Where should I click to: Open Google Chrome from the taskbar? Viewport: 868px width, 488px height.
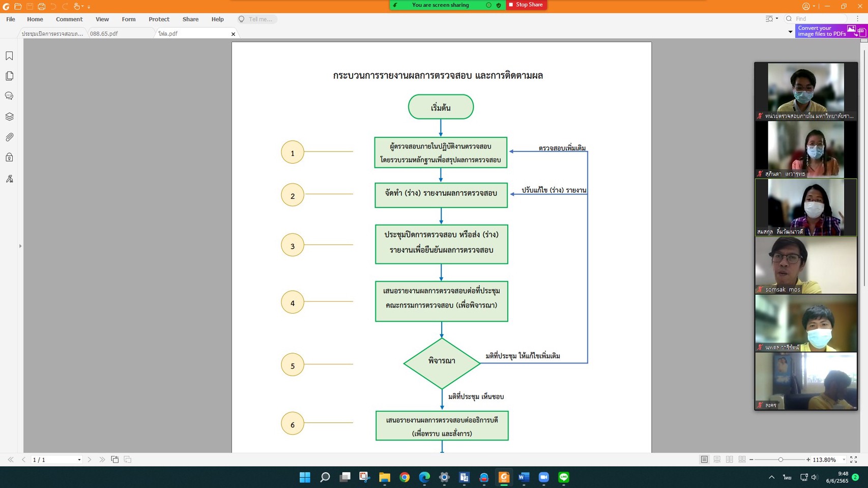coord(404,477)
